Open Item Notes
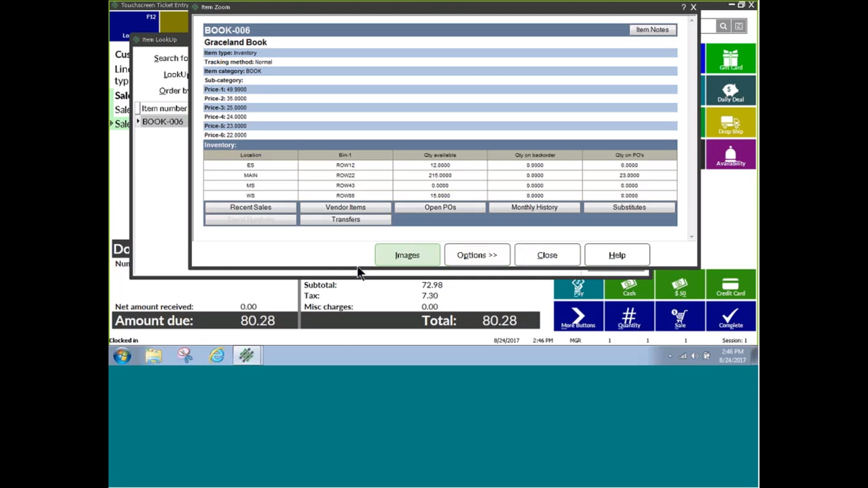The image size is (868, 488). (x=652, y=30)
